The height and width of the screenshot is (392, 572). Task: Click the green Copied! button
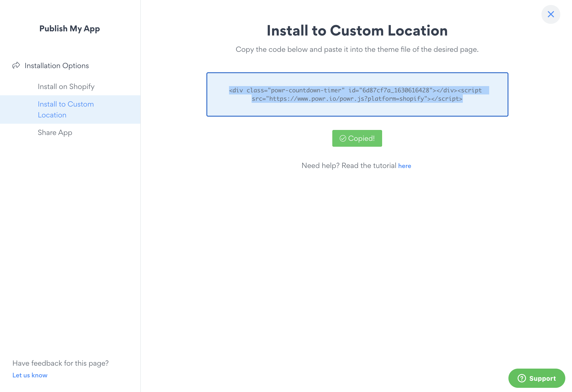(x=357, y=139)
